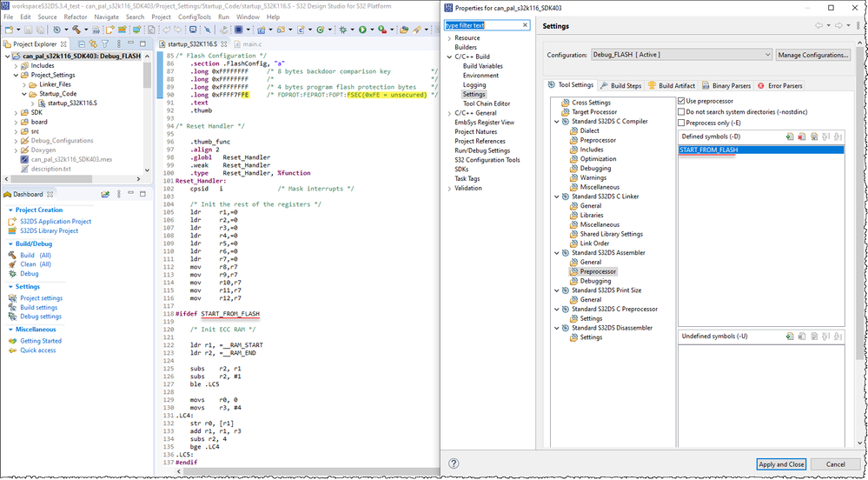Click Edit icon for Defined symbols
Viewport: 868px width, 480px height.
pos(813,137)
